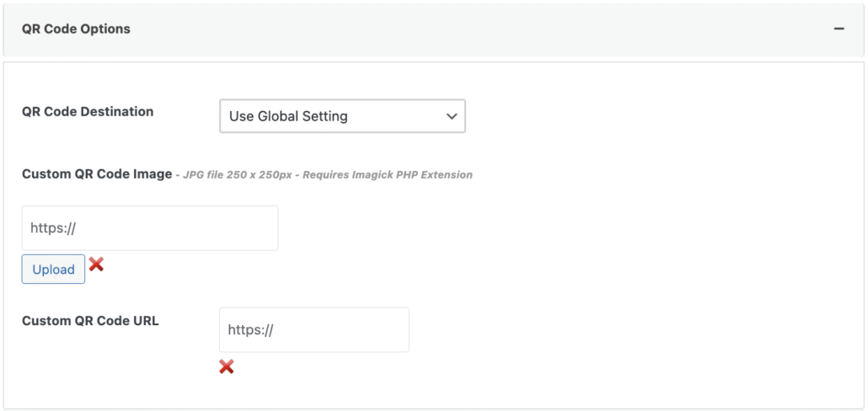Click right end of Custom QR Code Image field
The width and height of the screenshot is (868, 411).
261,228
